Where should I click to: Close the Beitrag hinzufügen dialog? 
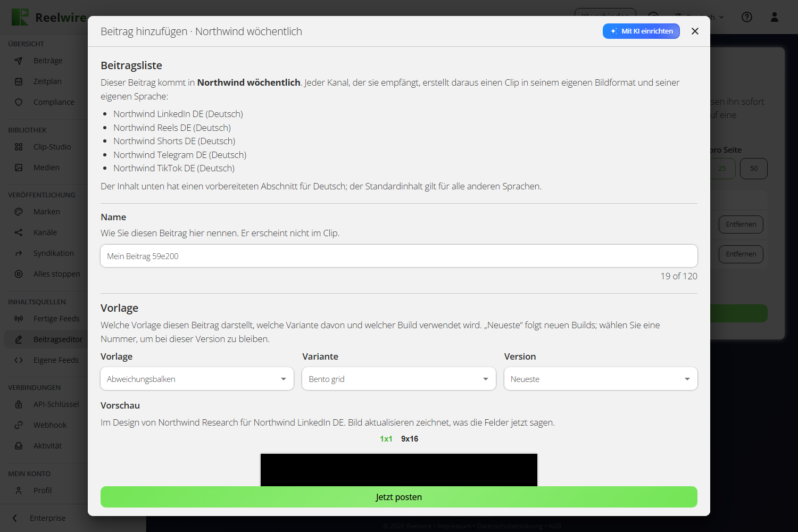(695, 31)
